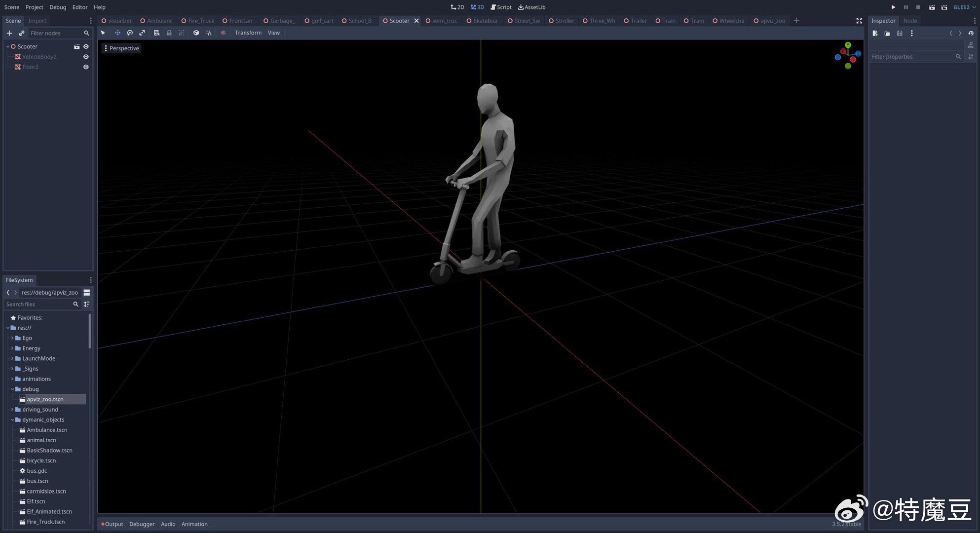The height and width of the screenshot is (533, 980).
Task: Open the Debug menu
Action: pyautogui.click(x=58, y=7)
